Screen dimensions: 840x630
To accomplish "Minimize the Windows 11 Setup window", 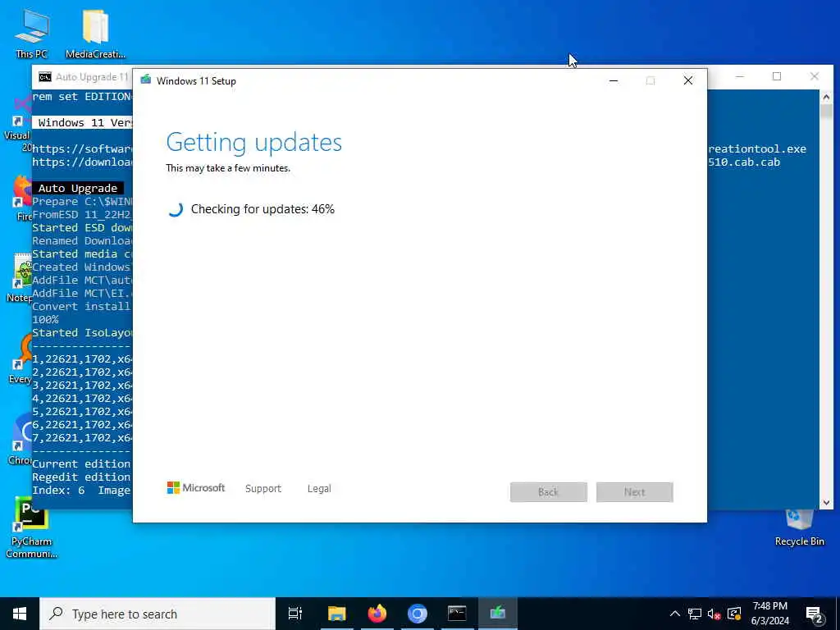I will pos(614,80).
